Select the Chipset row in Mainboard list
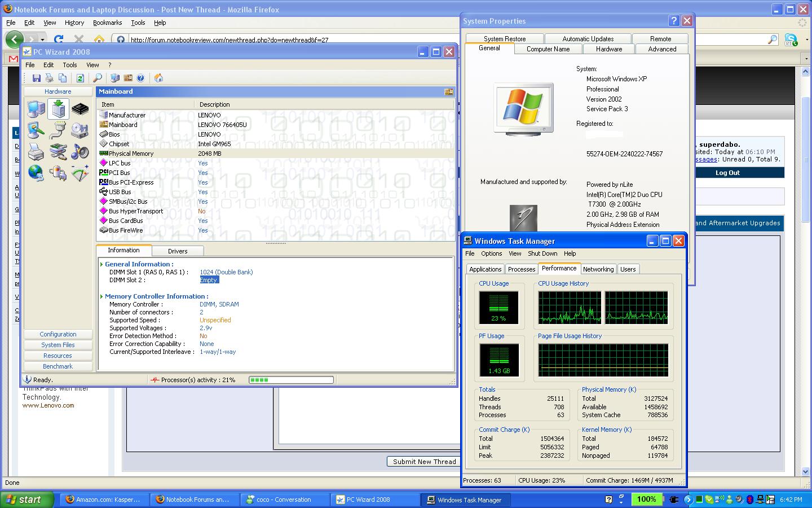 pyautogui.click(x=276, y=144)
